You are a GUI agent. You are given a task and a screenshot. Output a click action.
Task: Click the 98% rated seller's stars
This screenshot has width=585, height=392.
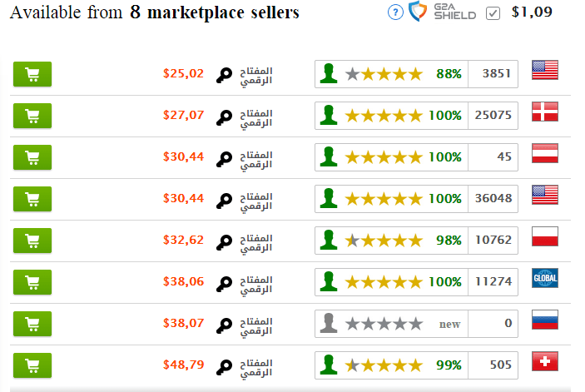point(384,241)
